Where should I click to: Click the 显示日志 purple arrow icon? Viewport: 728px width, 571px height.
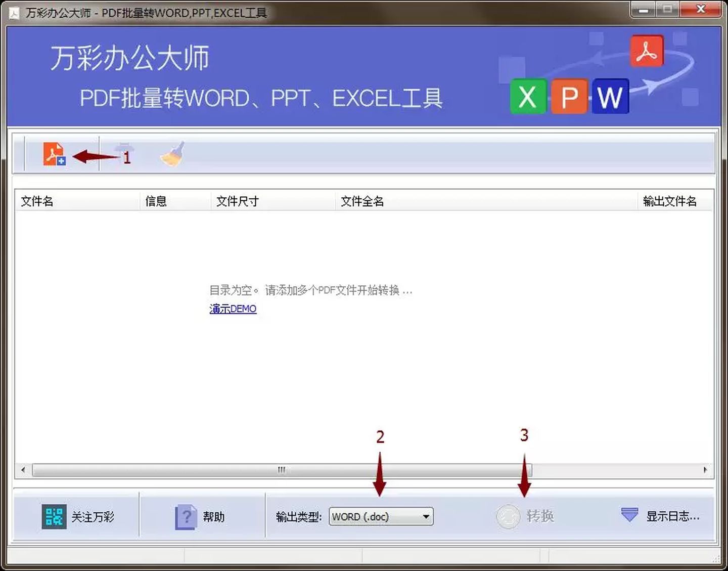pos(629,515)
